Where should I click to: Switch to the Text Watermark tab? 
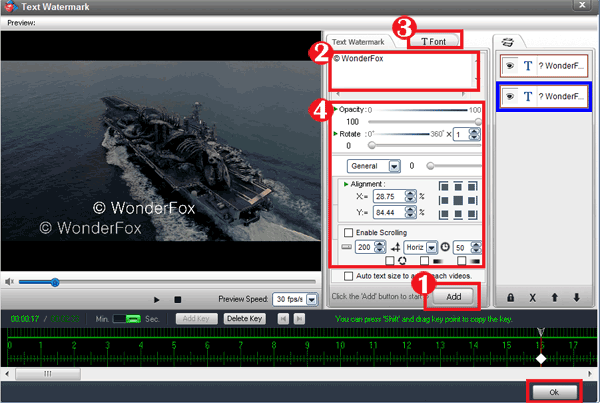[358, 42]
